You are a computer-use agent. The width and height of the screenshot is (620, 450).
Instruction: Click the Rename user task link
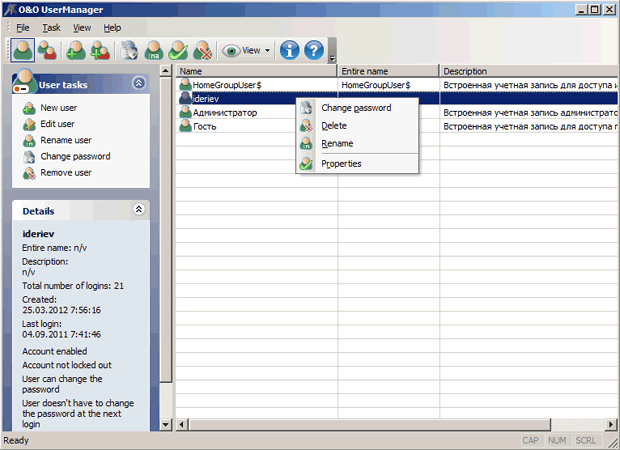(66, 140)
